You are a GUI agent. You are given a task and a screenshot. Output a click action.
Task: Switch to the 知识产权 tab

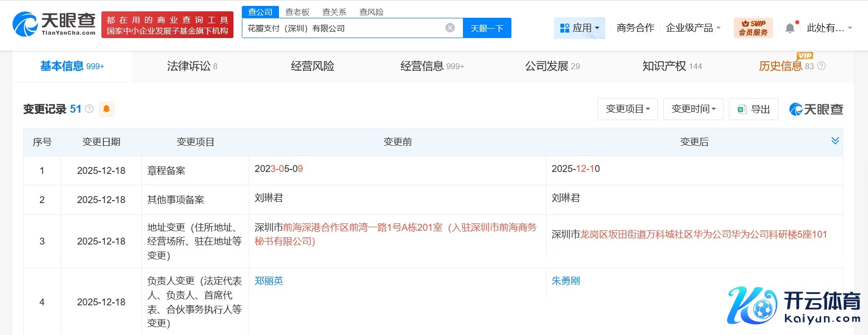tap(672, 66)
